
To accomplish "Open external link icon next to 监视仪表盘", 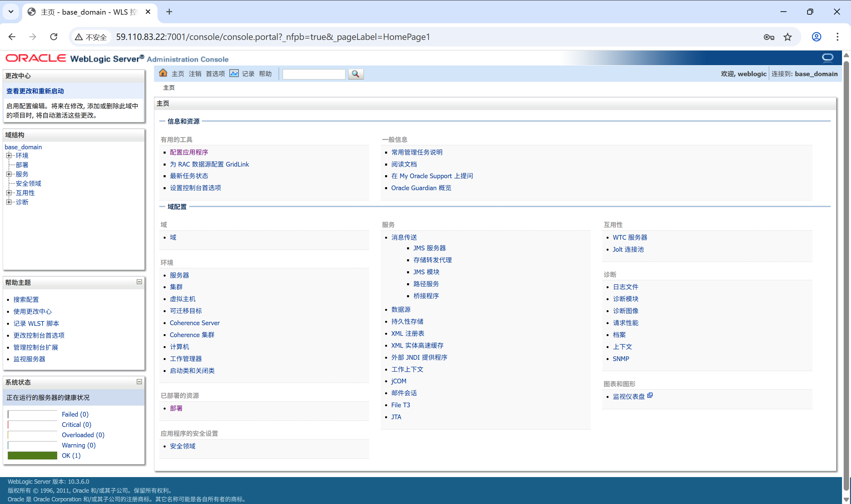I will point(650,396).
